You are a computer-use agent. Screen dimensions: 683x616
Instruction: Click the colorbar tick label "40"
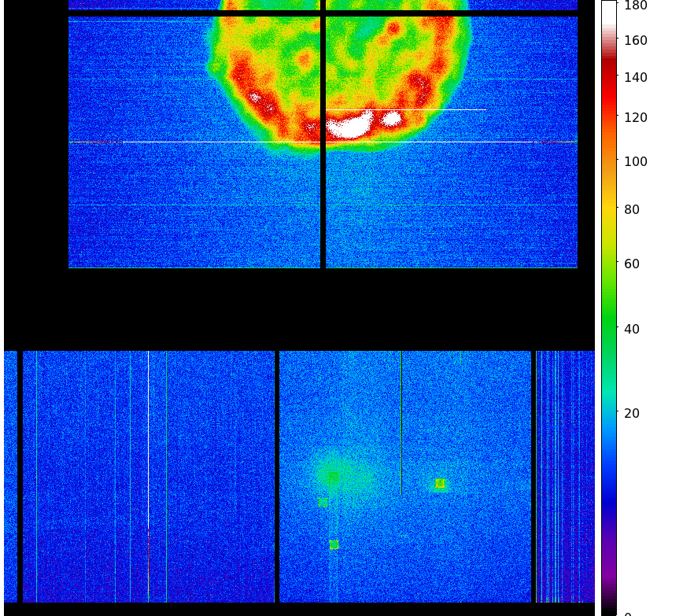[x=632, y=330]
